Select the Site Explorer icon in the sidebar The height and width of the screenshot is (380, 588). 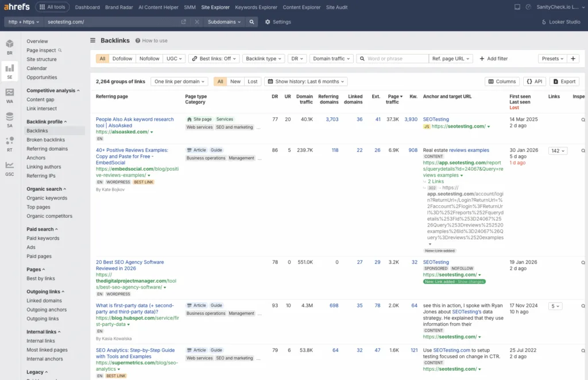(x=9, y=69)
